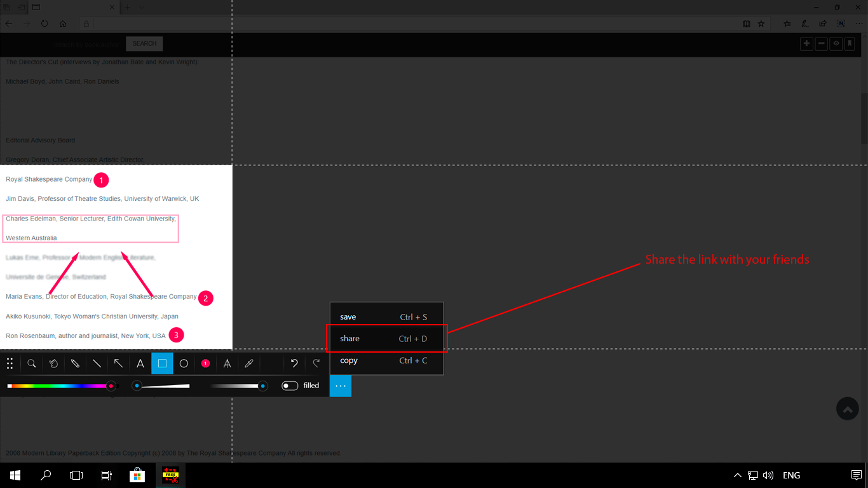Viewport: 868px width, 488px height.
Task: Undo the last annotation
Action: 294,363
